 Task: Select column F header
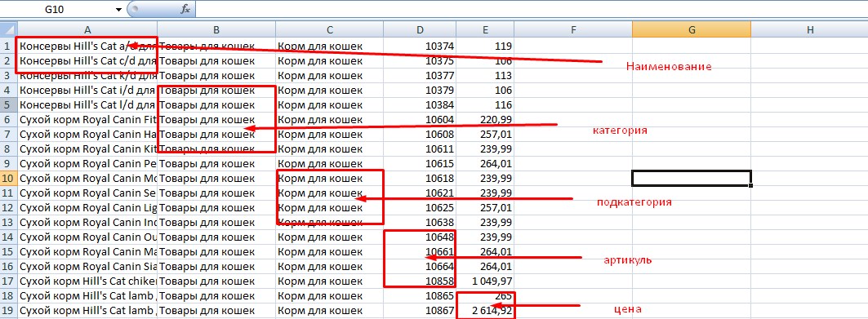click(573, 30)
